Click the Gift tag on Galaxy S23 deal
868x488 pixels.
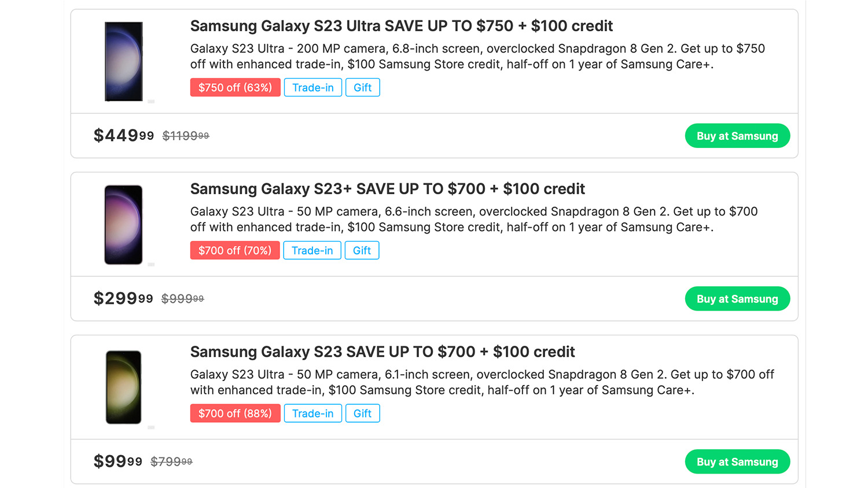pos(362,413)
